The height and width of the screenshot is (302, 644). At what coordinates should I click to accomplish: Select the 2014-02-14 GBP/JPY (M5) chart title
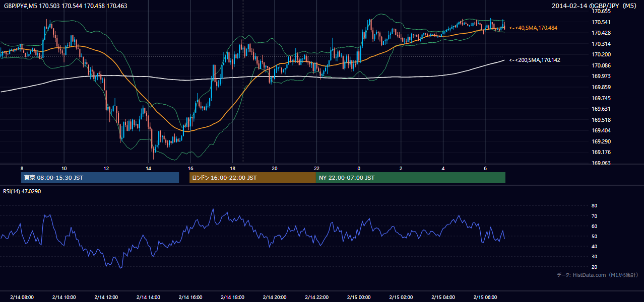(x=595, y=6)
